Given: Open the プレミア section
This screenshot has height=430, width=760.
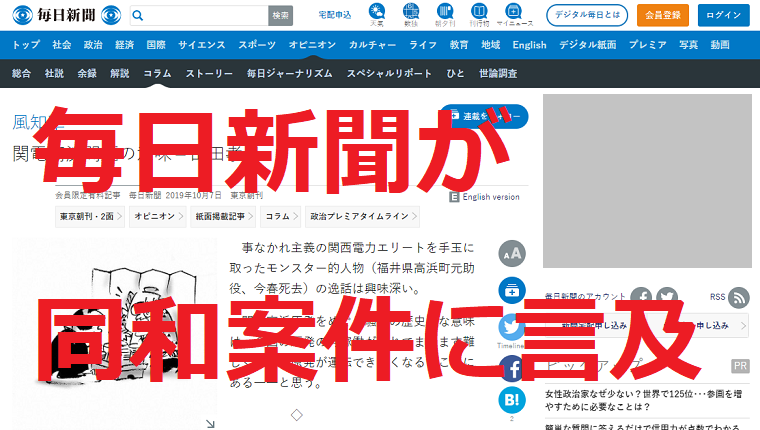Looking at the screenshot, I should coord(648,45).
